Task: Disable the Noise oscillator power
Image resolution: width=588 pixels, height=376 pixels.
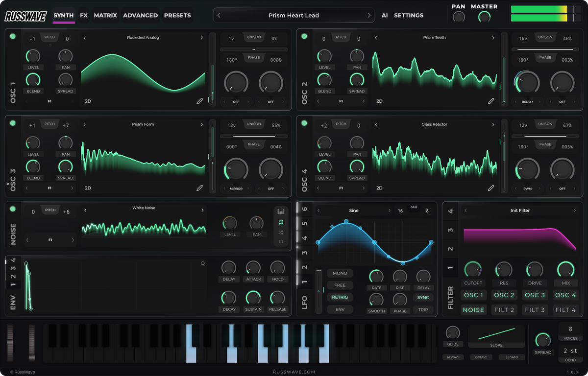Action: coord(13,209)
